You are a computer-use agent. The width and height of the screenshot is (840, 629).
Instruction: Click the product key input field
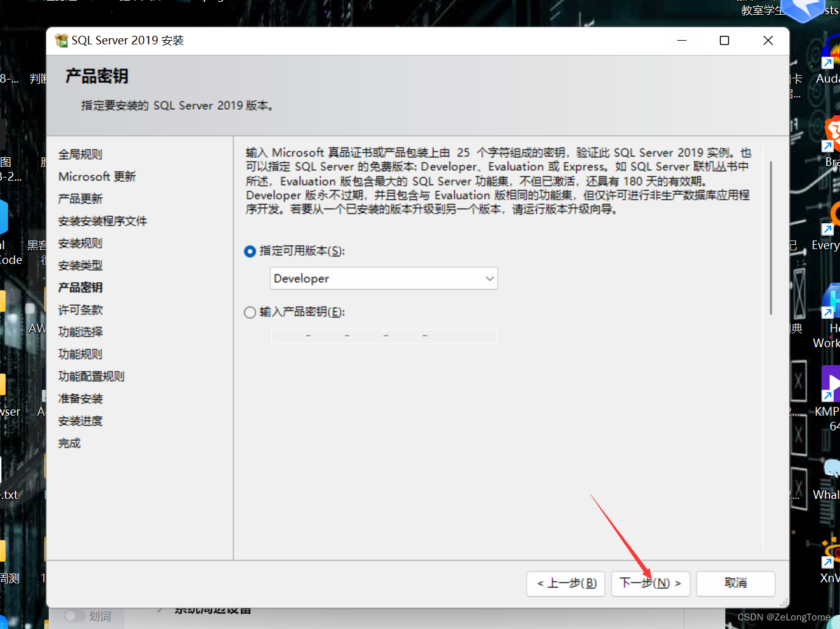tap(384, 336)
